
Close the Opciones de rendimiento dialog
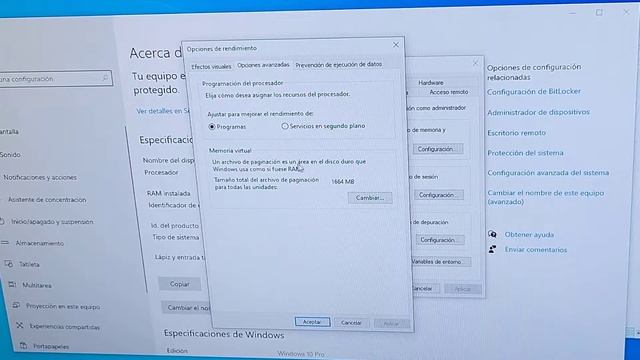[x=396, y=45]
